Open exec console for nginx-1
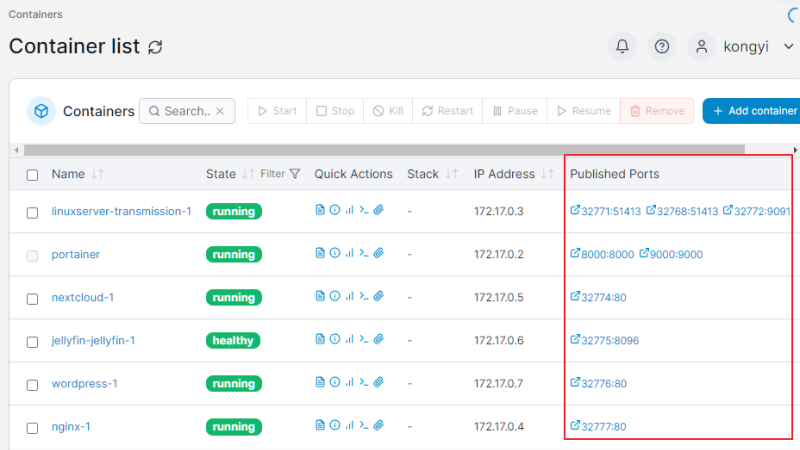 364,425
